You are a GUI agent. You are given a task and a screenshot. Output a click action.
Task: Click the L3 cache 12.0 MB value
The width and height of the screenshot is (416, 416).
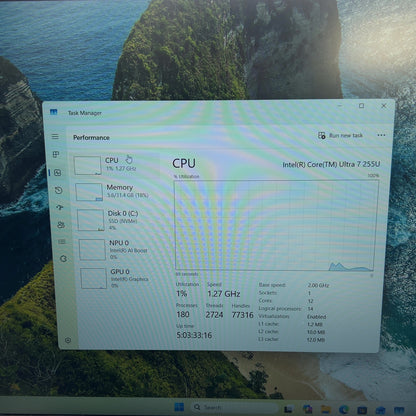click(316, 340)
